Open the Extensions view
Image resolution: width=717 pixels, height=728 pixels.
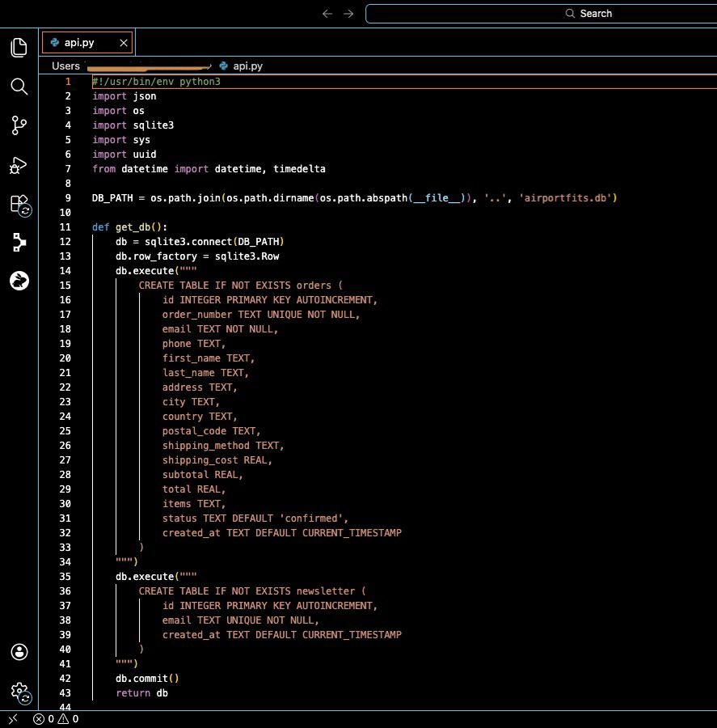[x=20, y=205]
